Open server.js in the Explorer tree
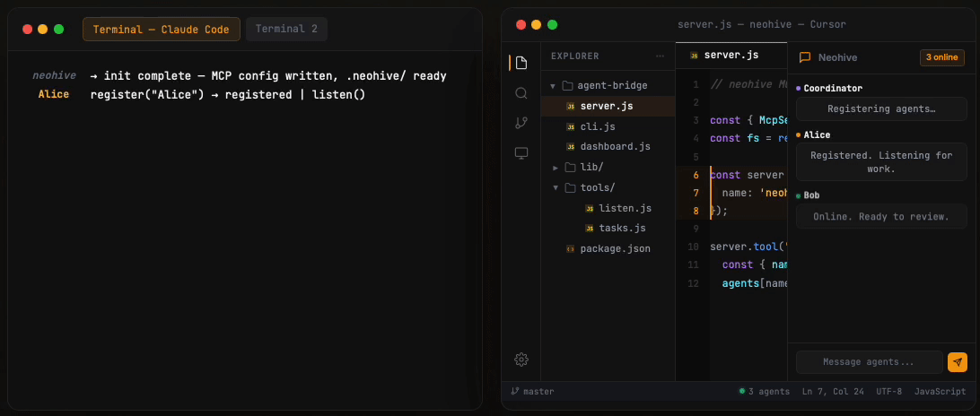980x416 pixels. click(608, 106)
